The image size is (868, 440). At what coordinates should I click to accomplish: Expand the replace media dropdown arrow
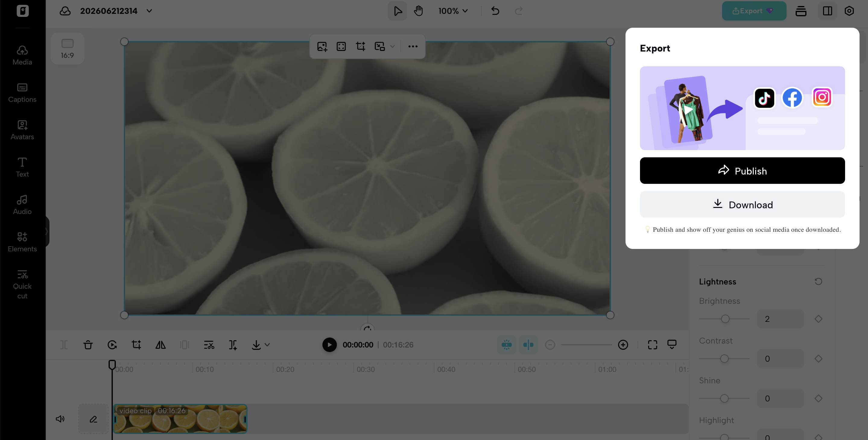393,46
